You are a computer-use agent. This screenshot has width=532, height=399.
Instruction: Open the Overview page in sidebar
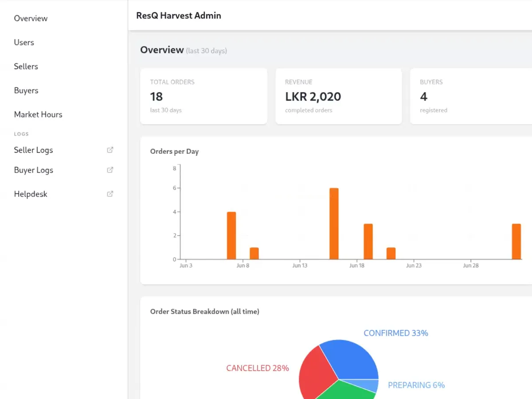click(x=31, y=18)
